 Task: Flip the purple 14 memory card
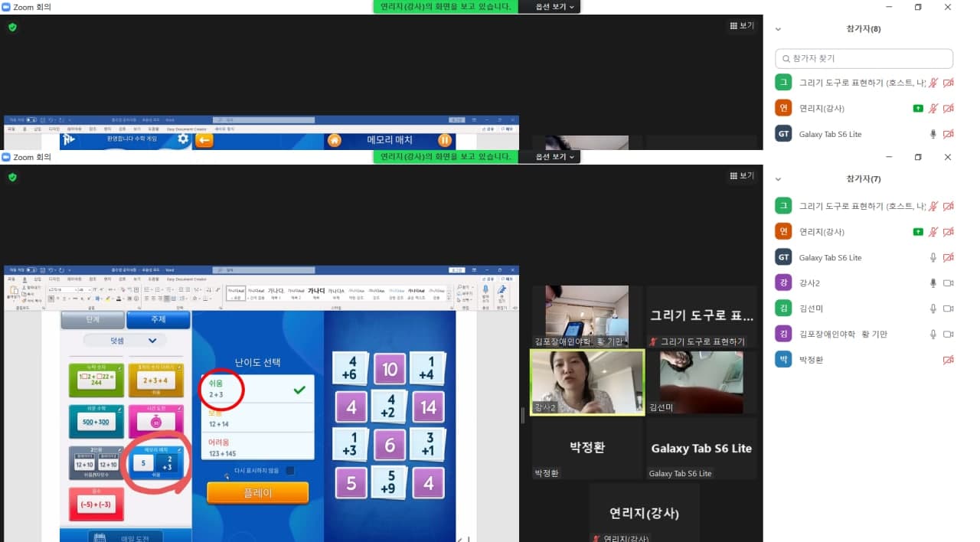[x=427, y=407]
